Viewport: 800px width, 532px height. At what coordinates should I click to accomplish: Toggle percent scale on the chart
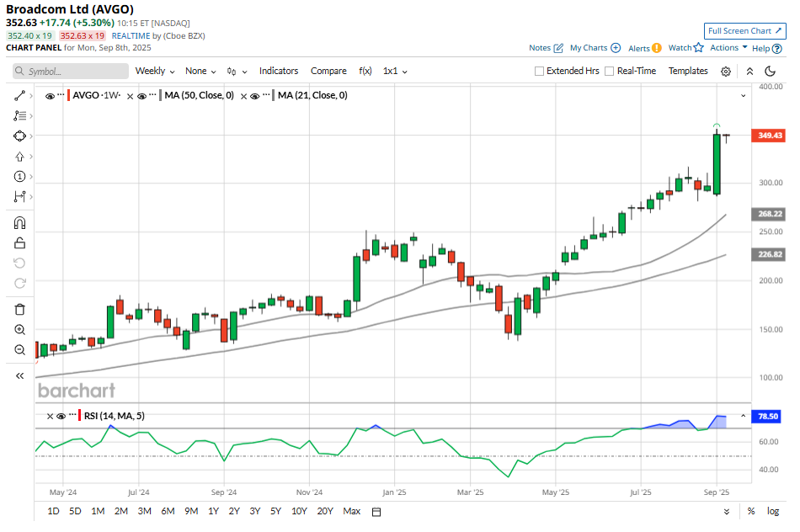click(751, 511)
